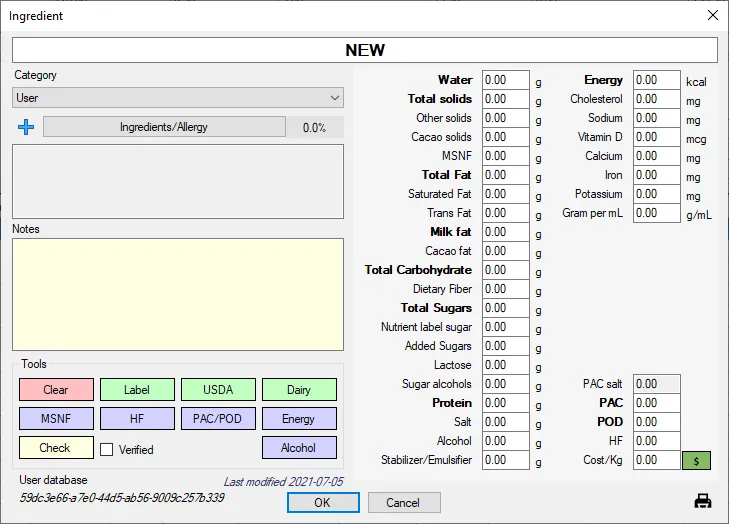729x524 pixels.
Task: Click the Potassium value field
Action: tap(656, 194)
